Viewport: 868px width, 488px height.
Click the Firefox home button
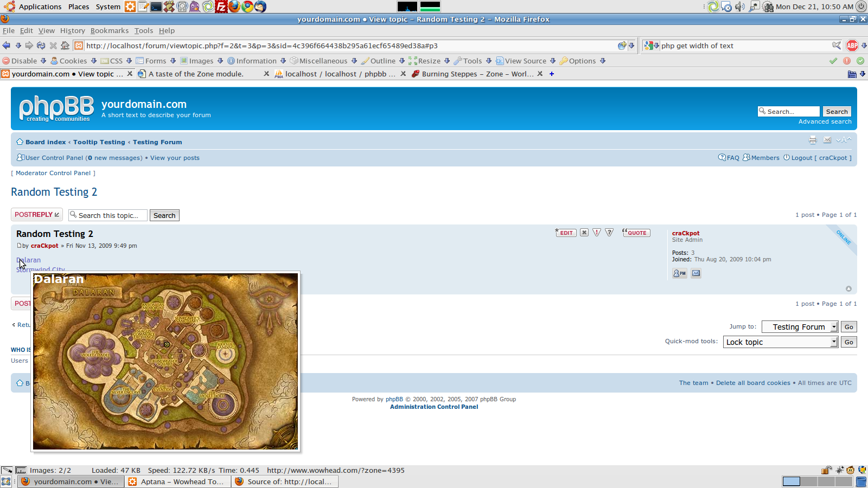tap(65, 46)
